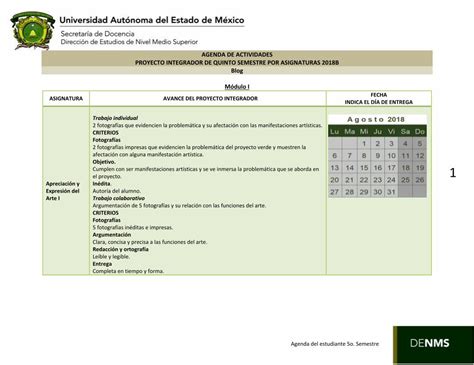
Task: Click the 'Do' weekday header in calendar
Action: point(420,132)
